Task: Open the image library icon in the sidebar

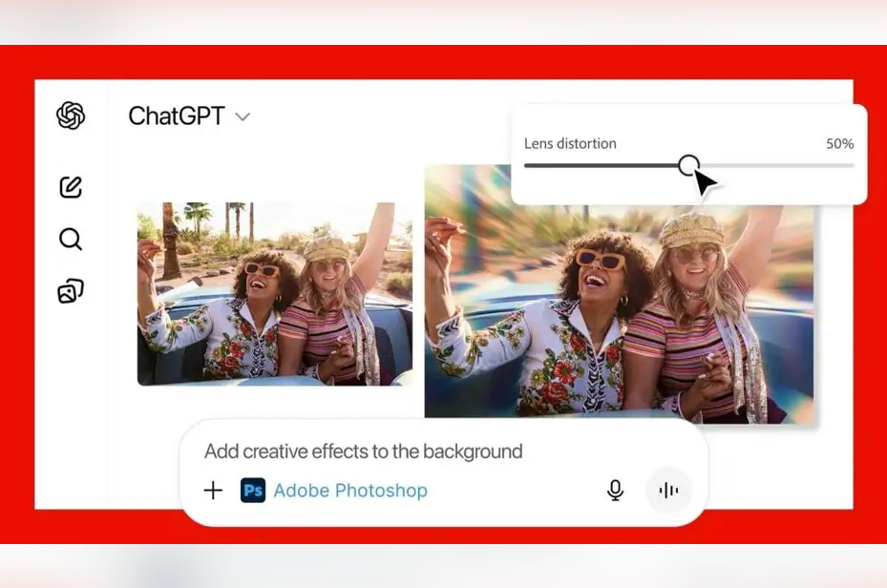Action: pyautogui.click(x=70, y=292)
